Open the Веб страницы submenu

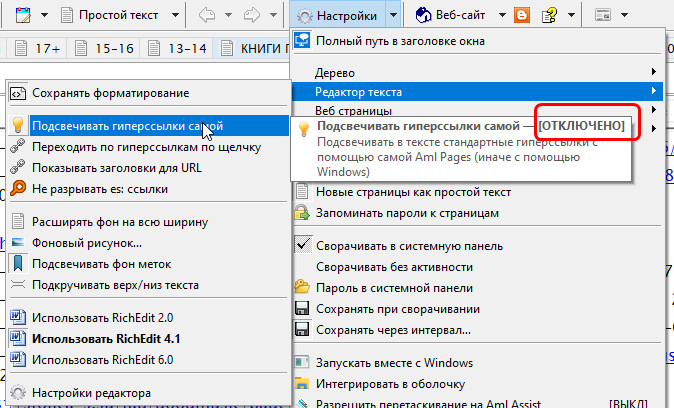point(477,110)
